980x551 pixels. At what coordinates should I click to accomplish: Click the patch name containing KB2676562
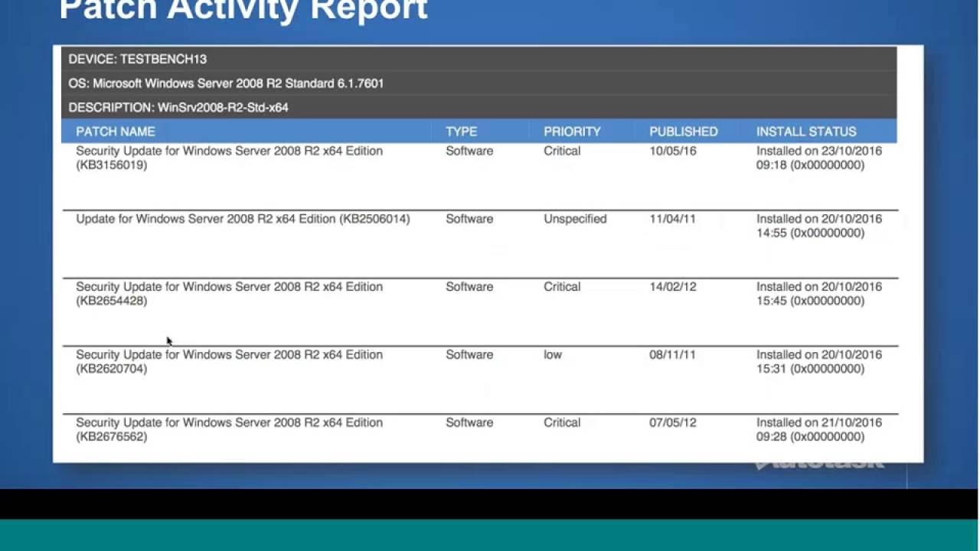click(x=229, y=429)
